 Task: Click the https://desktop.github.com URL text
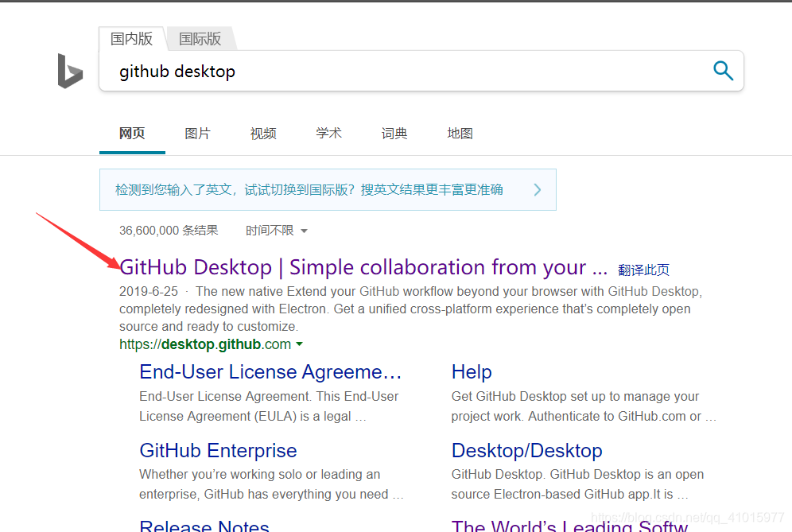[205, 344]
